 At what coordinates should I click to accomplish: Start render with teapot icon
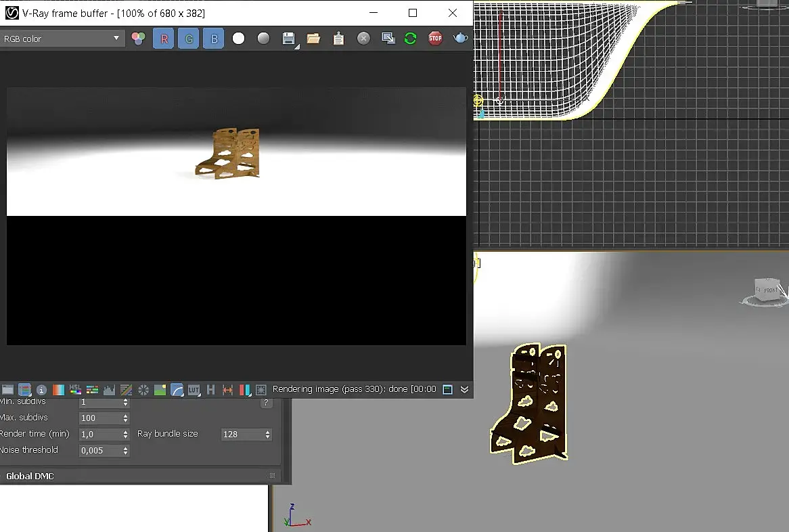click(460, 39)
